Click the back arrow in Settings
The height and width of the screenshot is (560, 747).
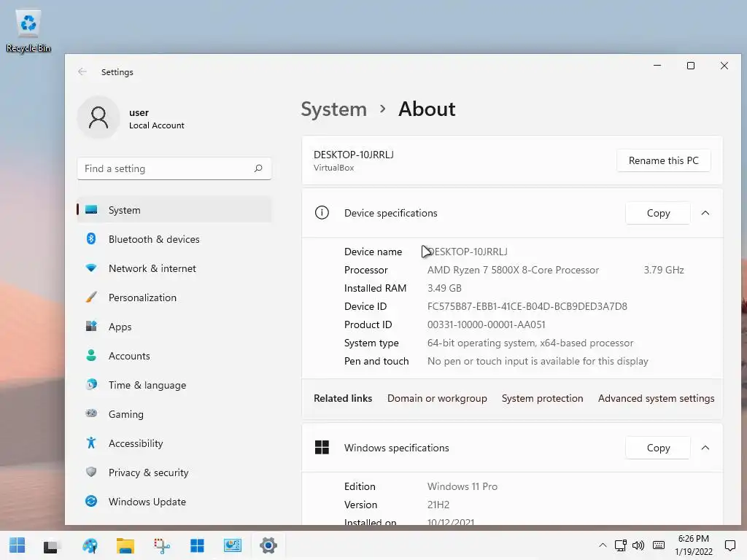click(82, 72)
